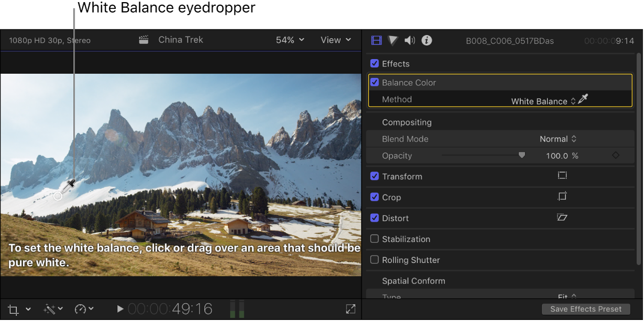Enable Rolling Shutter correction
This screenshot has width=644, height=321.
click(x=374, y=260)
